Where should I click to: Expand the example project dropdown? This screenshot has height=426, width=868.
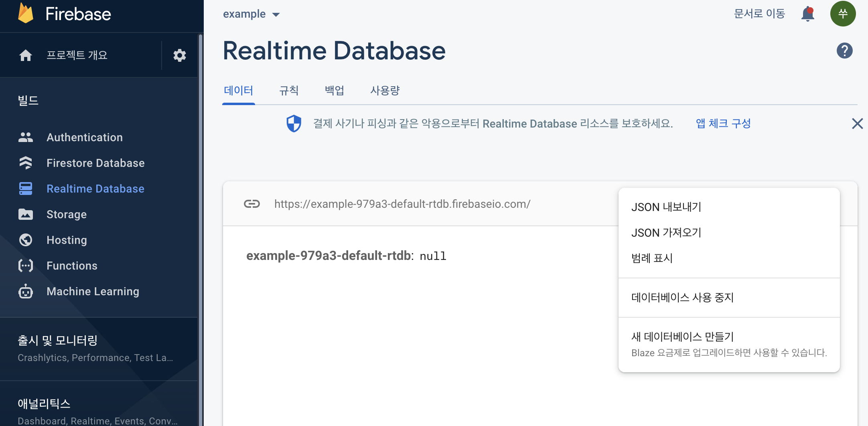[251, 14]
